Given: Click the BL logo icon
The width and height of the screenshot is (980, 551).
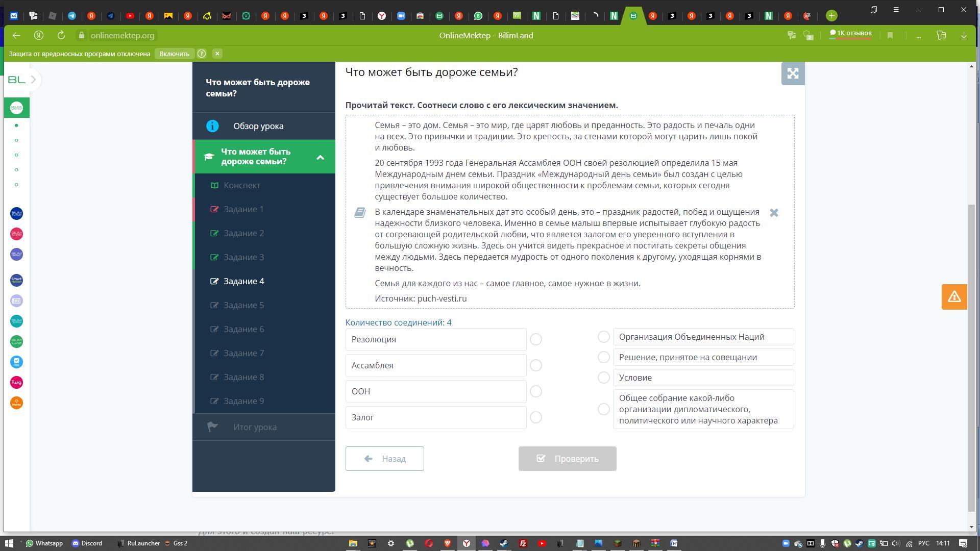Looking at the screenshot, I should click(x=16, y=80).
